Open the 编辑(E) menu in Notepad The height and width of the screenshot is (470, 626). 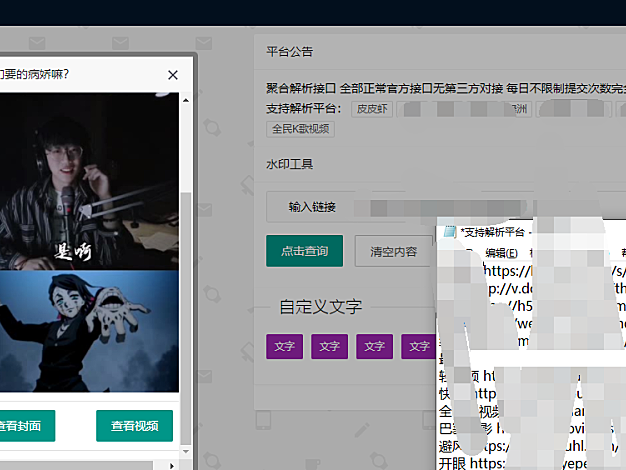click(x=501, y=253)
